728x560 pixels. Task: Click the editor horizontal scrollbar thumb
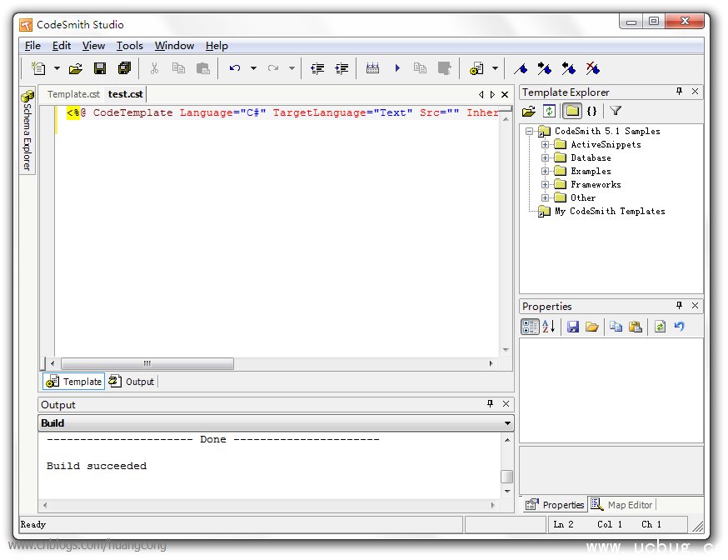click(147, 363)
